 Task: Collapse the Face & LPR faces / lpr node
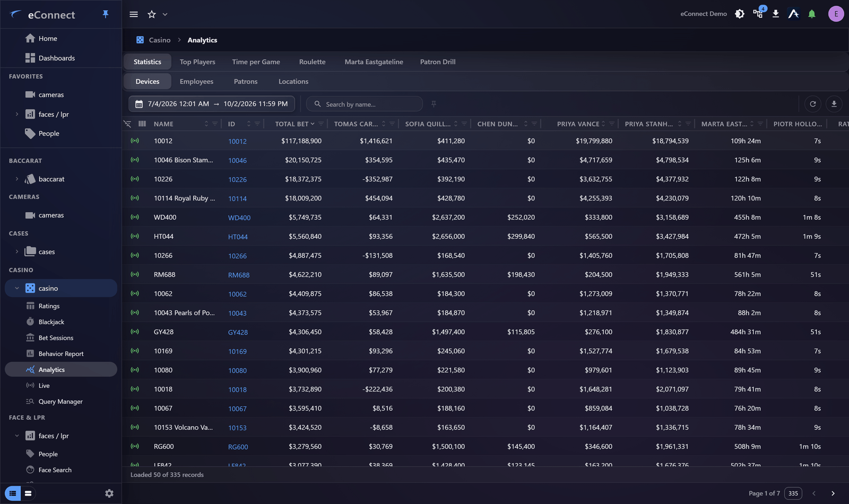pos(17,436)
